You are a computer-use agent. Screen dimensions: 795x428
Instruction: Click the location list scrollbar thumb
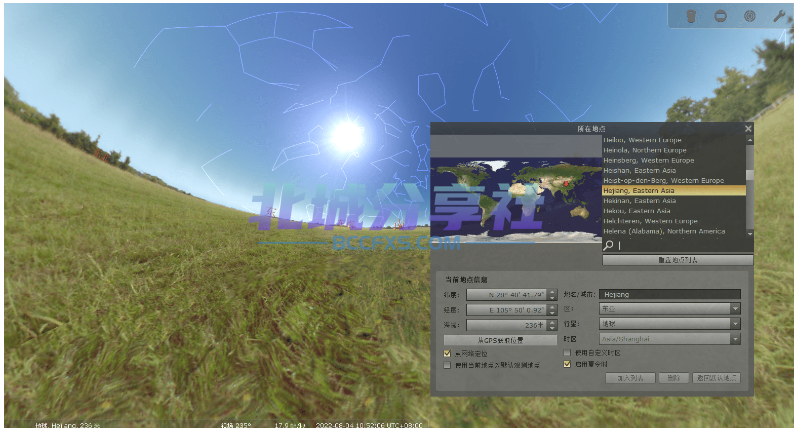[x=750, y=174]
